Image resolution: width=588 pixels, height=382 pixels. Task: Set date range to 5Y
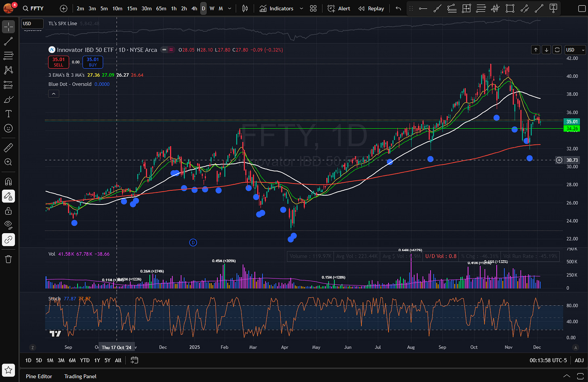tap(107, 360)
